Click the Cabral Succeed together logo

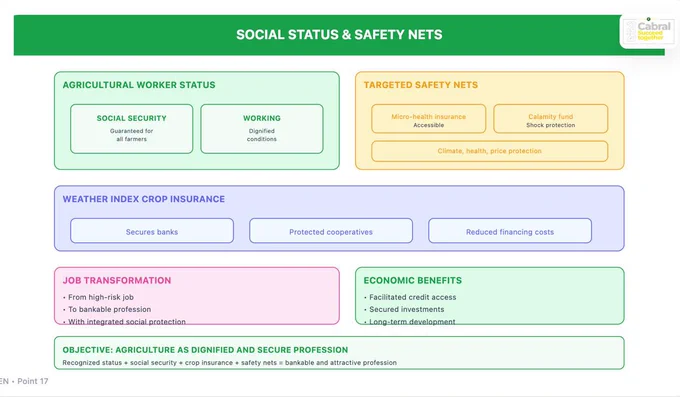[648, 31]
